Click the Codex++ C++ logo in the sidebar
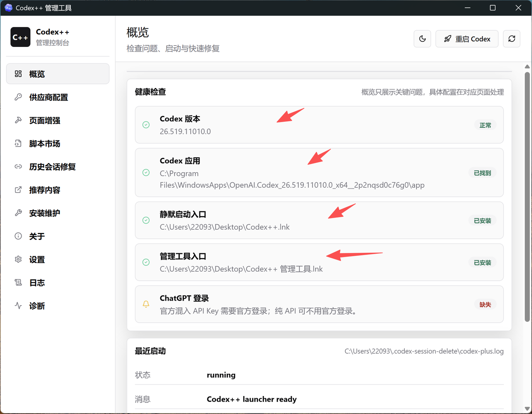The width and height of the screenshot is (532, 414). click(x=20, y=37)
